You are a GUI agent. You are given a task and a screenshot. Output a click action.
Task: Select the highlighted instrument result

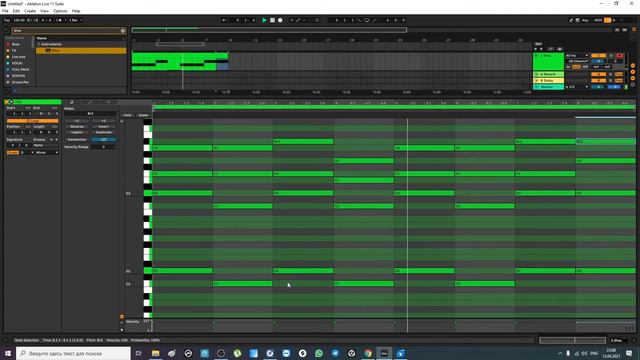point(81,51)
